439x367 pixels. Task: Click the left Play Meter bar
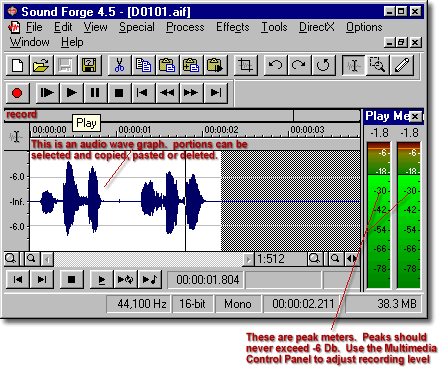click(379, 215)
